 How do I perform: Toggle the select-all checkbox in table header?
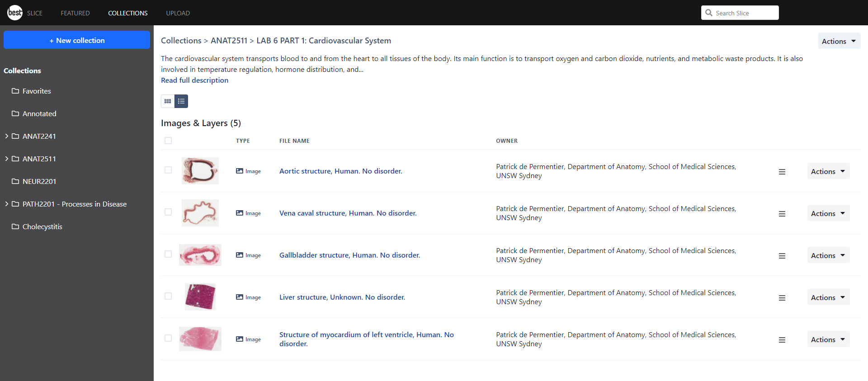click(168, 141)
